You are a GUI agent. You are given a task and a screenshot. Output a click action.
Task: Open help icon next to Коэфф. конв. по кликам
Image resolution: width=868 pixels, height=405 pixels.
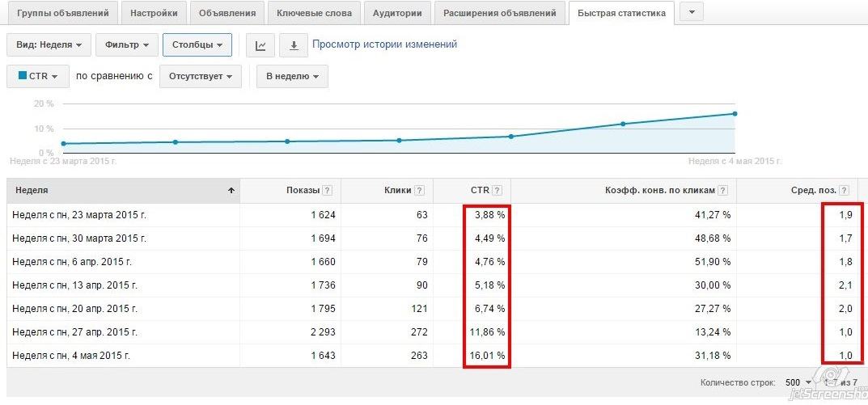point(723,190)
